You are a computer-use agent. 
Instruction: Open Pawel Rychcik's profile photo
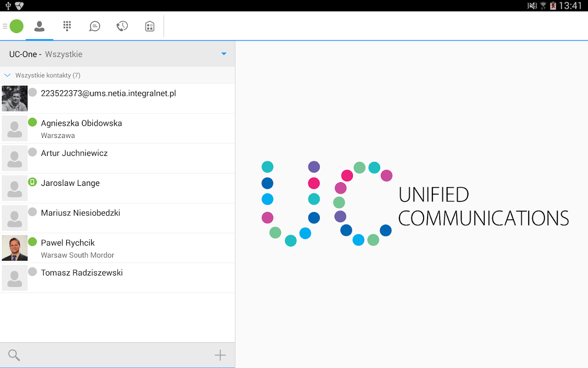pos(15,248)
